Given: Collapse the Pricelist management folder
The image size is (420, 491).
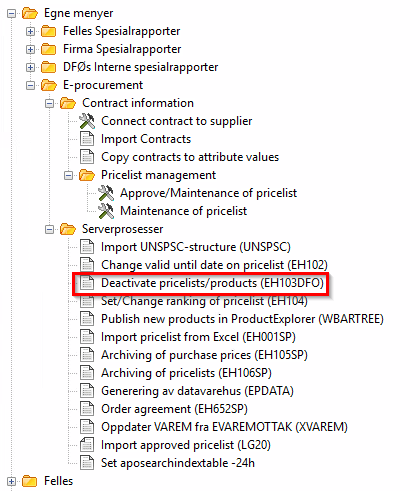Looking at the screenshot, I should click(x=68, y=176).
